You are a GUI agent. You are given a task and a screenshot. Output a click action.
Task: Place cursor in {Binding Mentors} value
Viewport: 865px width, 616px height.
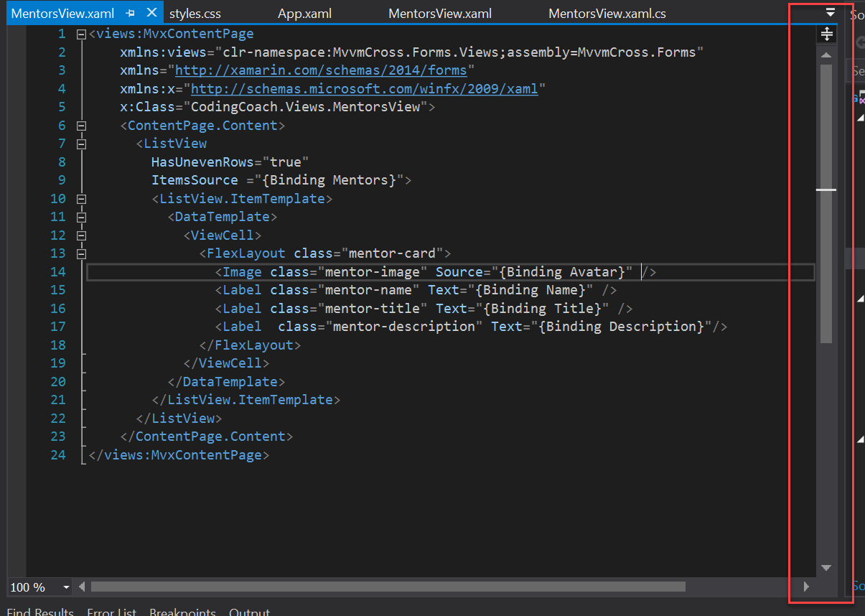(x=329, y=180)
